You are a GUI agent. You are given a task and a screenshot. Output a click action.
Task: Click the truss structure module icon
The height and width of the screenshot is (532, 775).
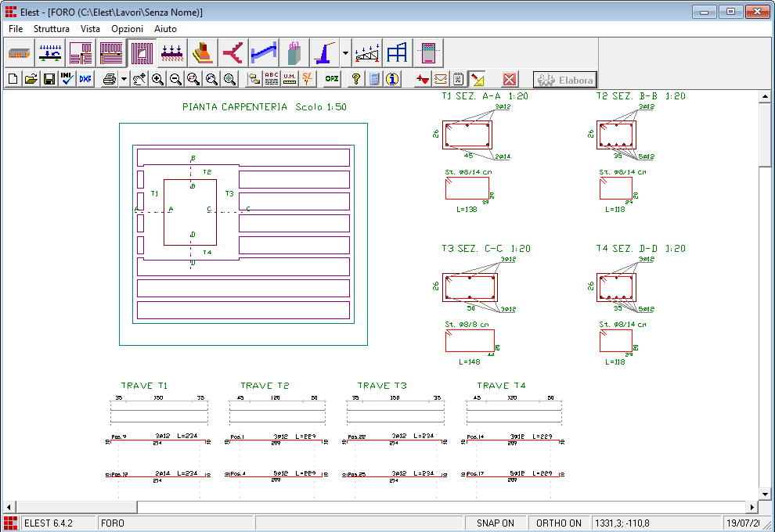point(367,53)
